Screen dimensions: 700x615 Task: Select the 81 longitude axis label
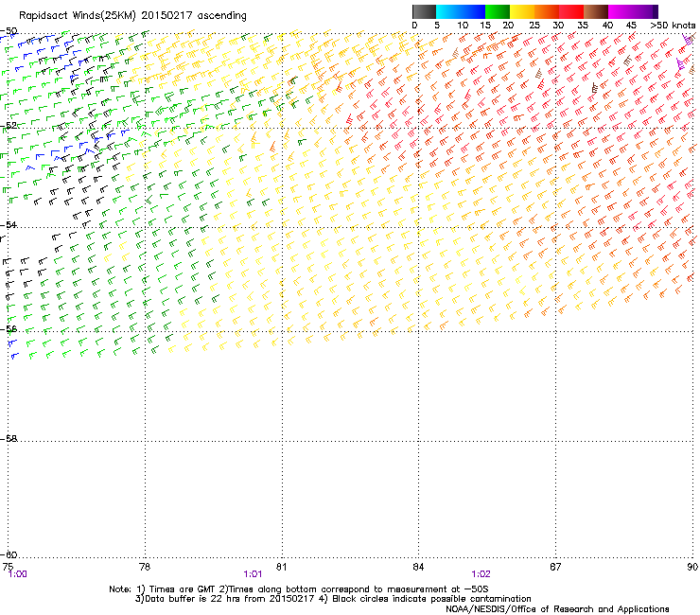point(281,567)
